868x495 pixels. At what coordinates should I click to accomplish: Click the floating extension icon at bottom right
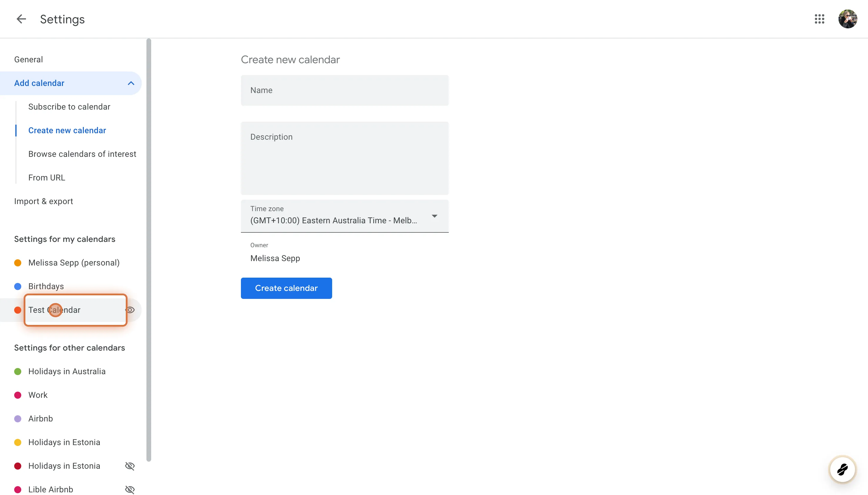pos(842,470)
